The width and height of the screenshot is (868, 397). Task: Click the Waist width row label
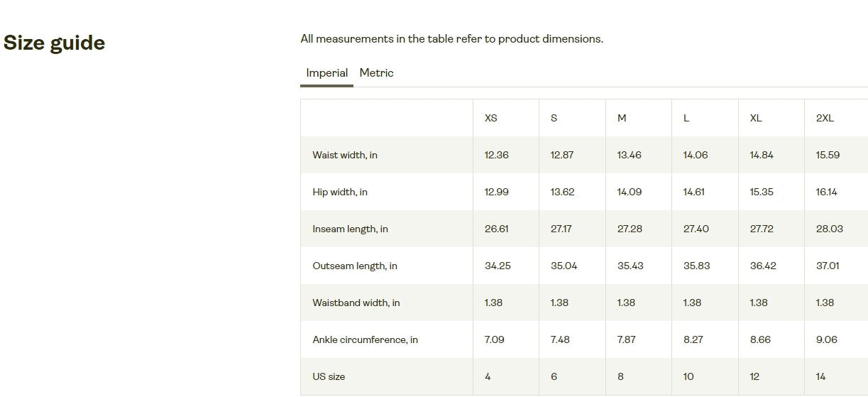(x=345, y=155)
